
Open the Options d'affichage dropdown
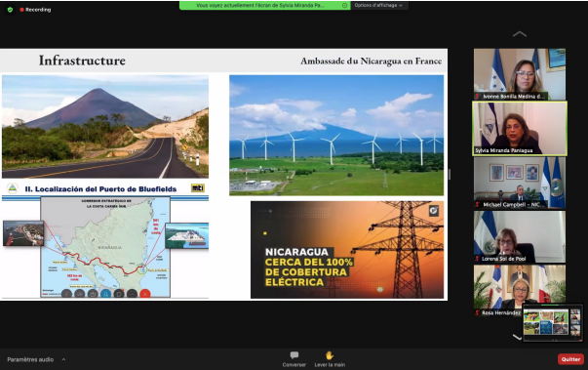tap(378, 5)
